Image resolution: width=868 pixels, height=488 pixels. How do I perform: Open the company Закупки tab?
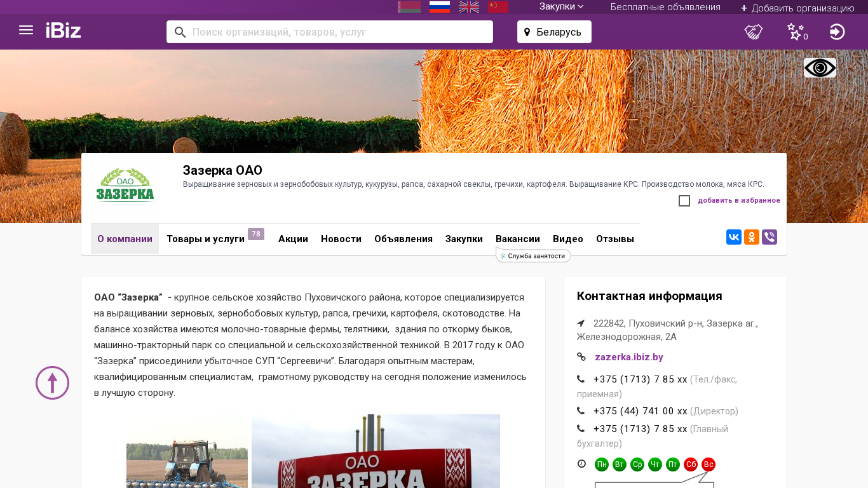coord(464,239)
